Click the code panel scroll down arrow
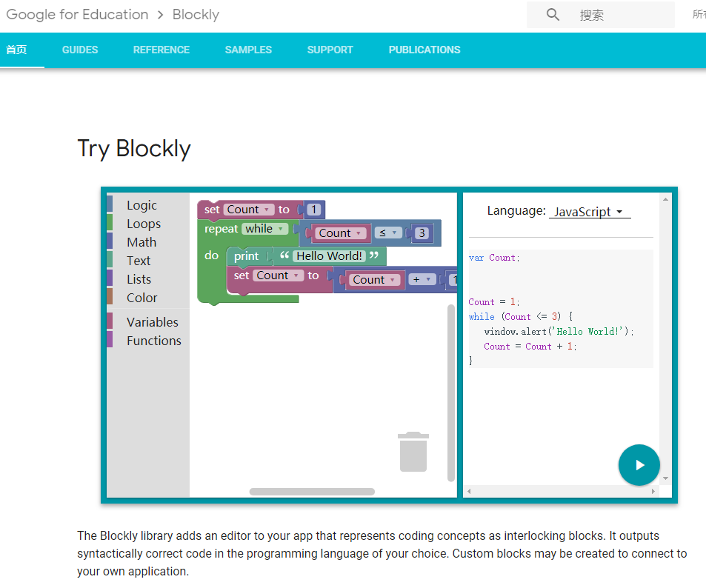The image size is (706, 588). 665,478
